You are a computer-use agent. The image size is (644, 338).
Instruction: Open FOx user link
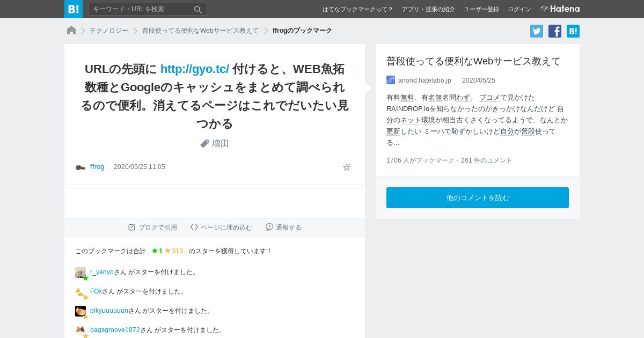[x=96, y=291]
